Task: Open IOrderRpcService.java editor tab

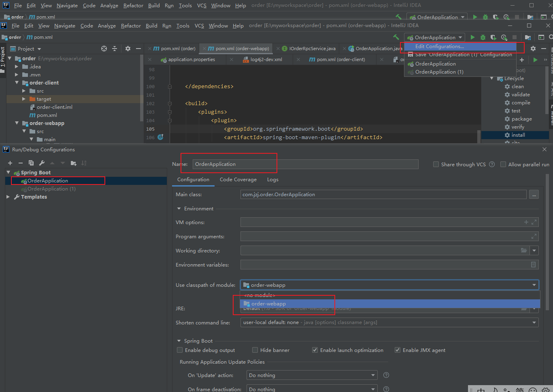Action: tap(308, 49)
